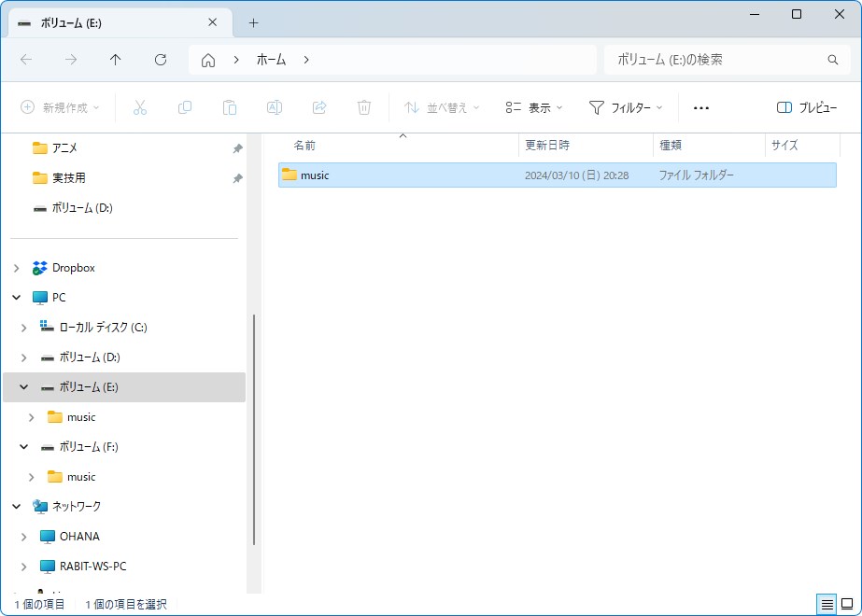
Task: Go up one level with Up arrow
Action: pyautogui.click(x=115, y=60)
